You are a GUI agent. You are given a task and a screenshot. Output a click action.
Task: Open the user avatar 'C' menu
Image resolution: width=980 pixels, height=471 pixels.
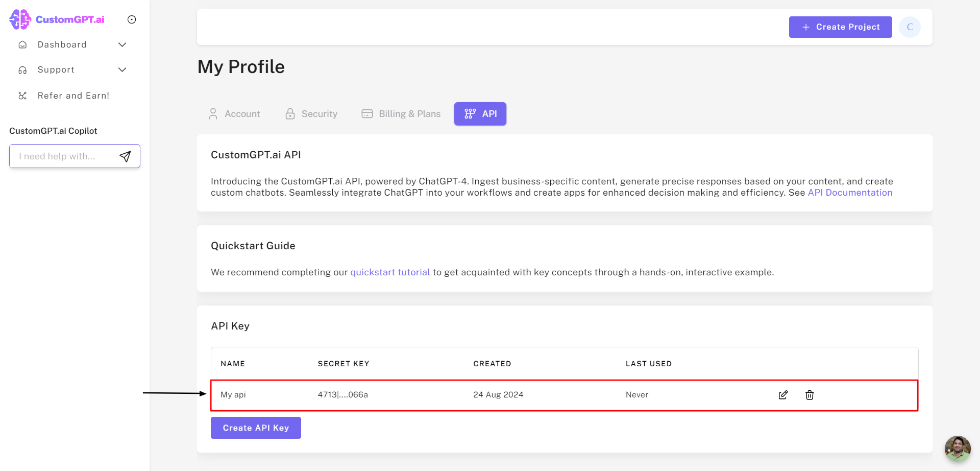coord(910,27)
